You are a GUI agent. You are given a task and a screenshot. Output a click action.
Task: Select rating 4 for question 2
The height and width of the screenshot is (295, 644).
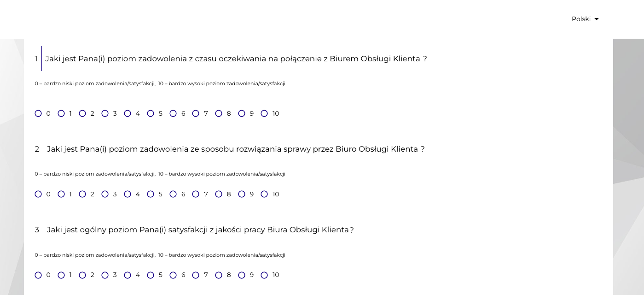point(128,194)
